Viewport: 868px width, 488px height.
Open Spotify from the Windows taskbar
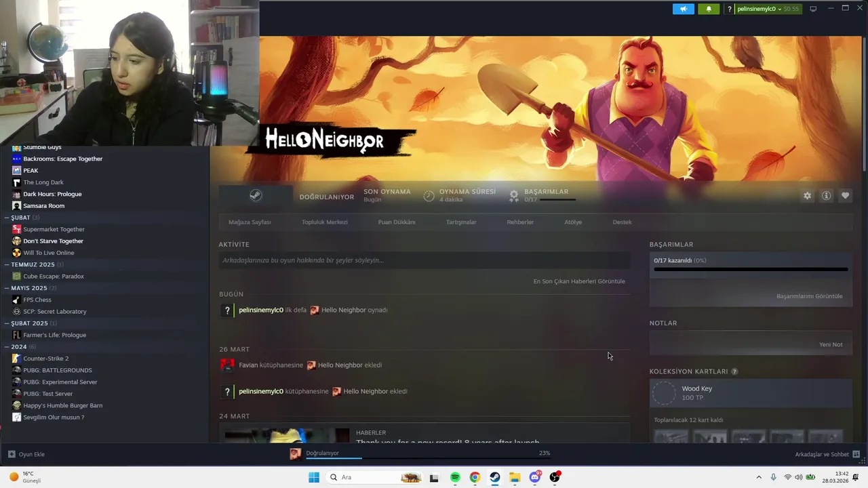point(455,477)
